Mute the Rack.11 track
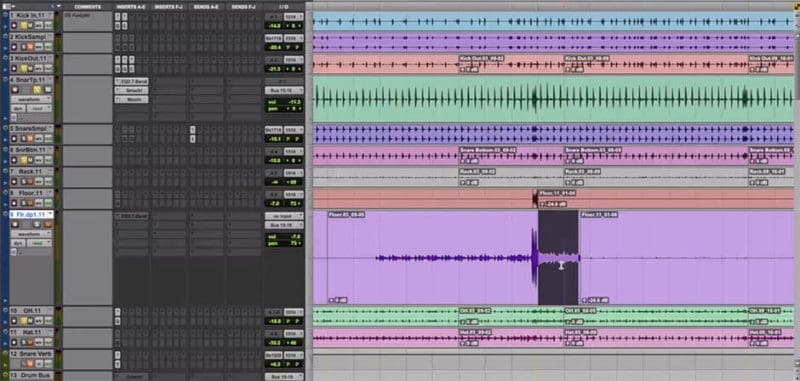This screenshot has width=800, height=381. pyautogui.click(x=30, y=182)
